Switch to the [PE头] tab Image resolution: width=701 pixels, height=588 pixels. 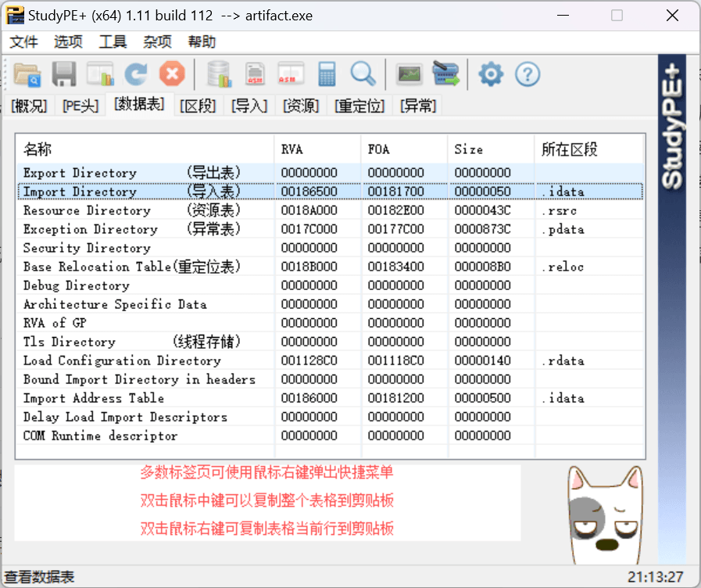tap(81, 106)
